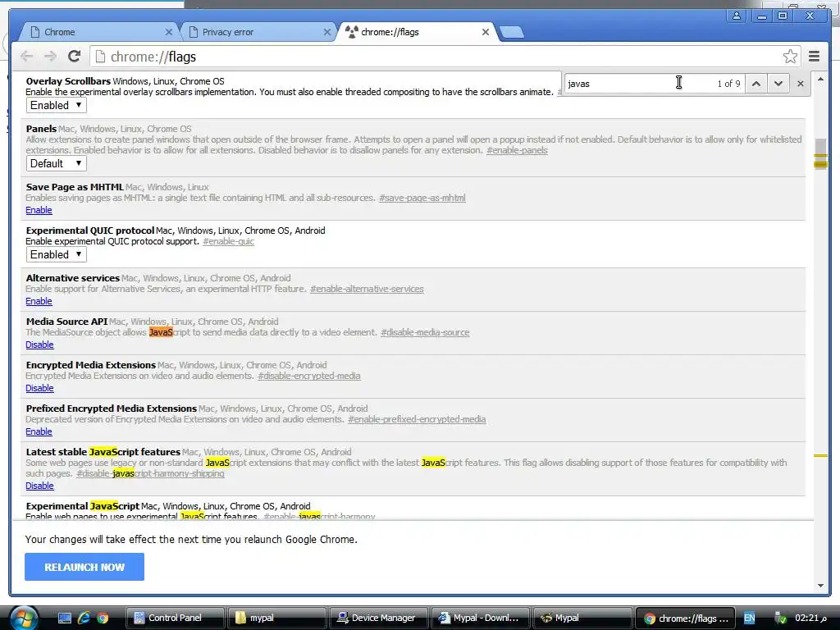Go to previous find result arrow
Screen dimensions: 840x630
(x=756, y=84)
